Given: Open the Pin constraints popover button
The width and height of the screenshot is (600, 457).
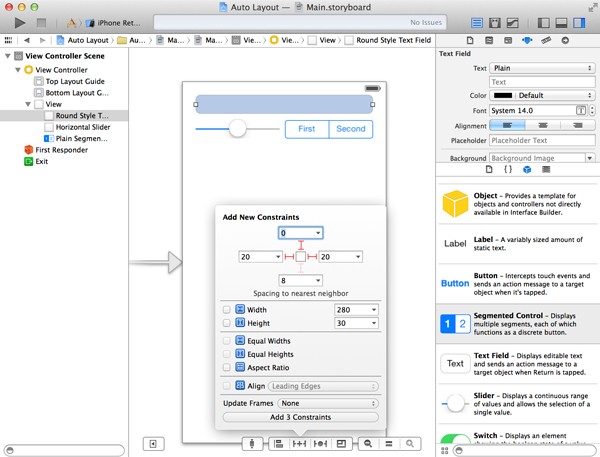Looking at the screenshot, I should point(299,444).
